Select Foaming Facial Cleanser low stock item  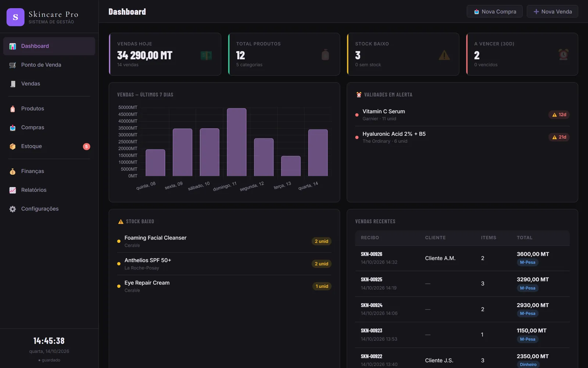[224, 241]
